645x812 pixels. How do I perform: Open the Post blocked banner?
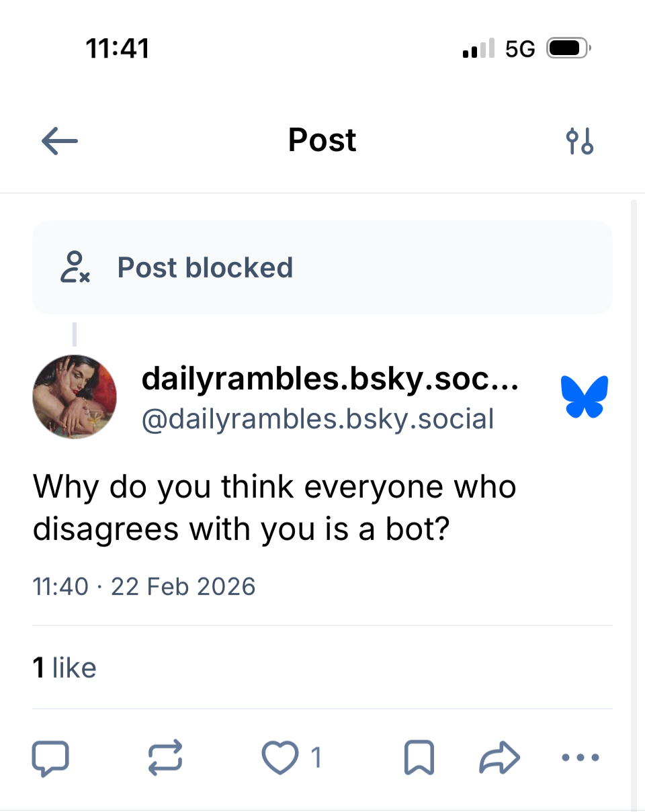point(322,267)
